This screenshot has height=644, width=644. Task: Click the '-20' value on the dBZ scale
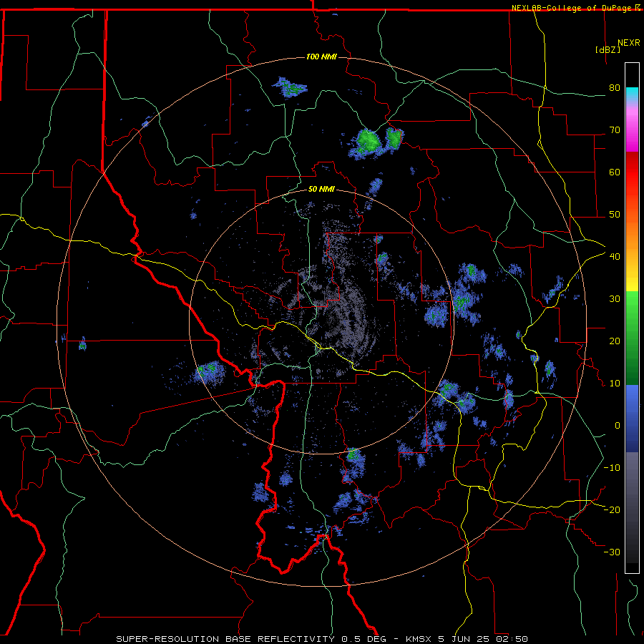(x=612, y=509)
